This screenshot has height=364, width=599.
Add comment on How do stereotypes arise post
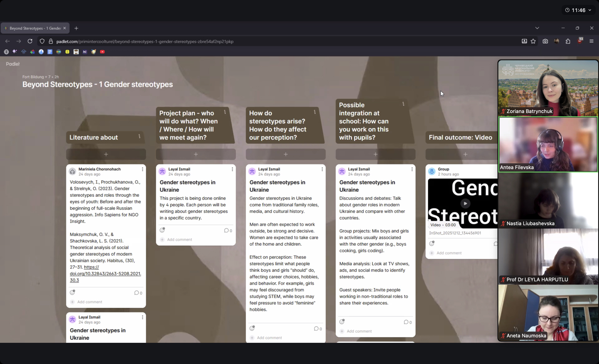[269, 338]
